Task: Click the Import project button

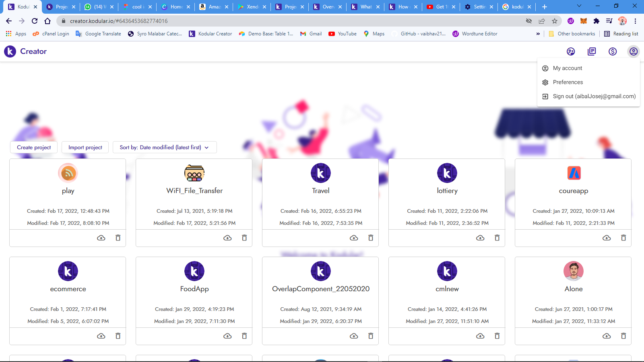Action: (x=85, y=147)
